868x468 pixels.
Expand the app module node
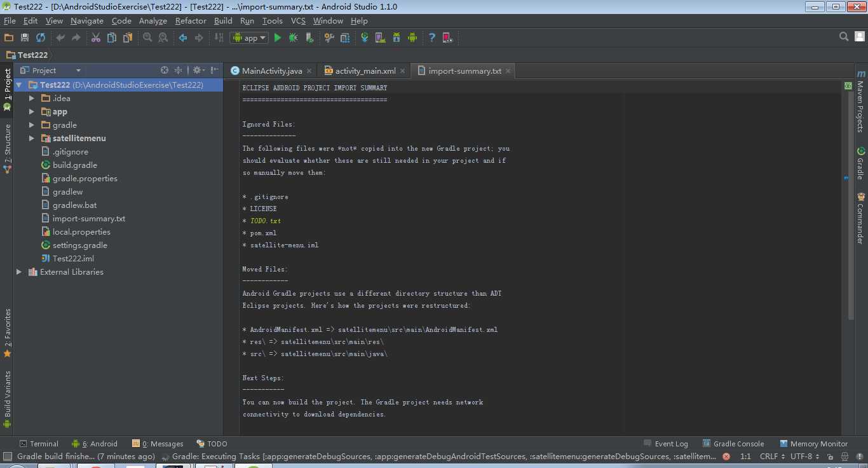32,112
